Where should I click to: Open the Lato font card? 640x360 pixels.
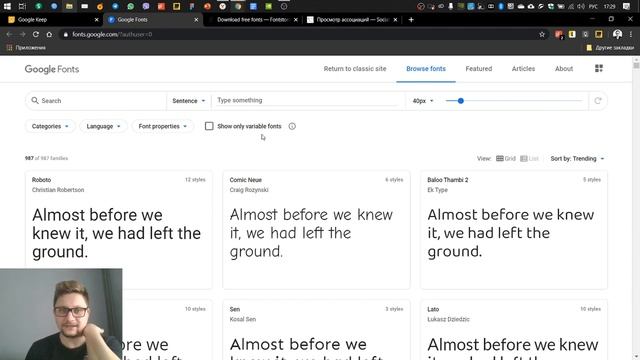[x=514, y=330]
